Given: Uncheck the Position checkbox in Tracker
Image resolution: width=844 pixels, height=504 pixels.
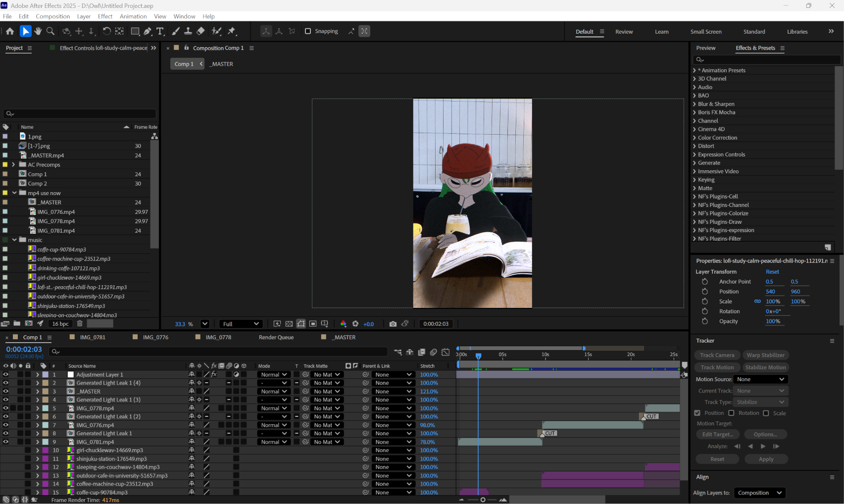Looking at the screenshot, I should 697,413.
